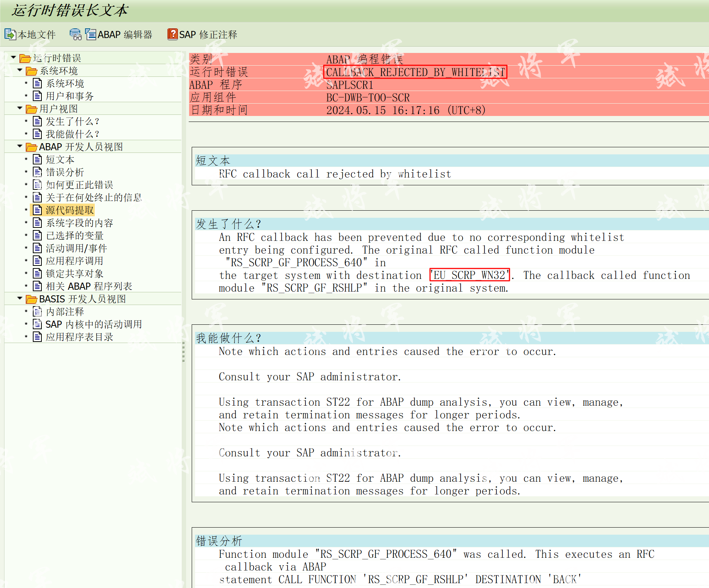
Task: Open SAP 内核中的活动调用 entry
Action: [x=94, y=324]
